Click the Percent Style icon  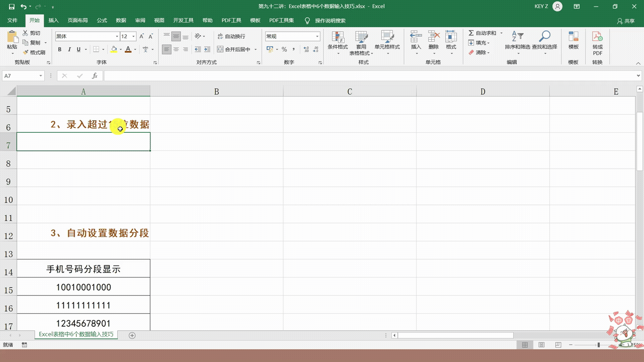(284, 49)
